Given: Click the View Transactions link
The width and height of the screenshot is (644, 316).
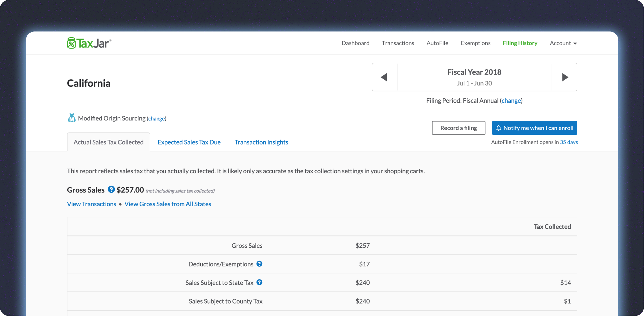Looking at the screenshot, I should 92,204.
